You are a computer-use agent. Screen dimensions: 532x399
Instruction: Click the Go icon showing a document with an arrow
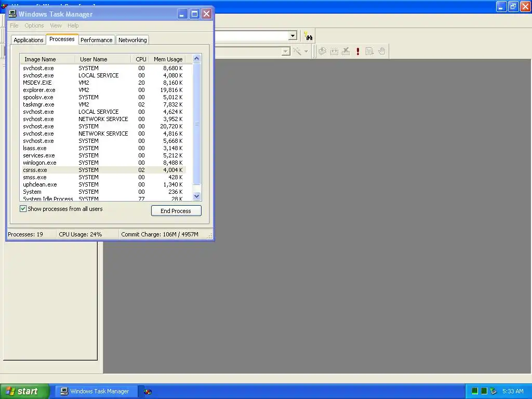click(x=369, y=51)
